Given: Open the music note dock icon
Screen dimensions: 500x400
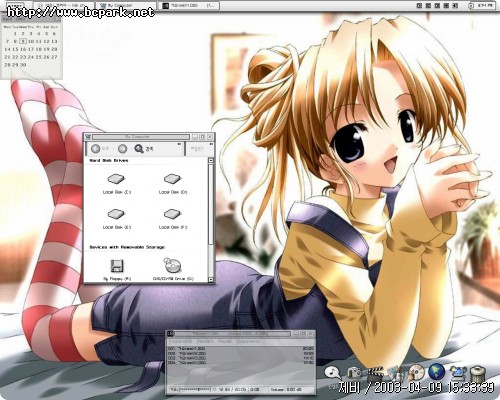Looking at the screenshot, I should tap(332, 372).
